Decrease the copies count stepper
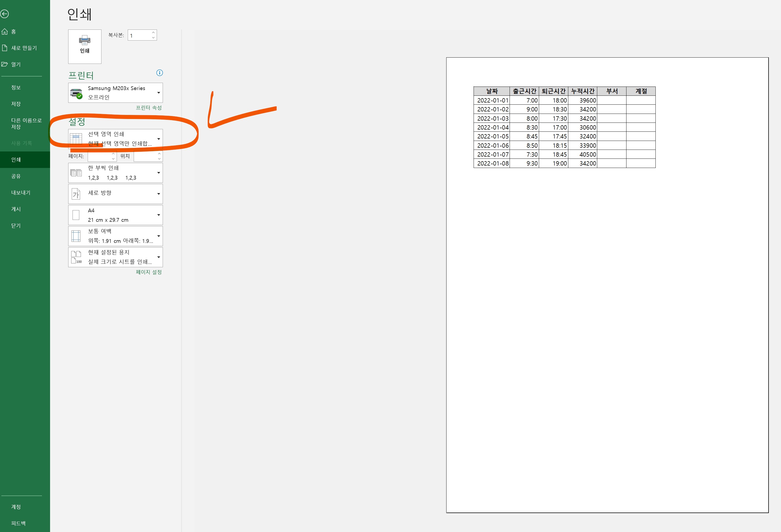The image size is (781, 532). tap(153, 38)
